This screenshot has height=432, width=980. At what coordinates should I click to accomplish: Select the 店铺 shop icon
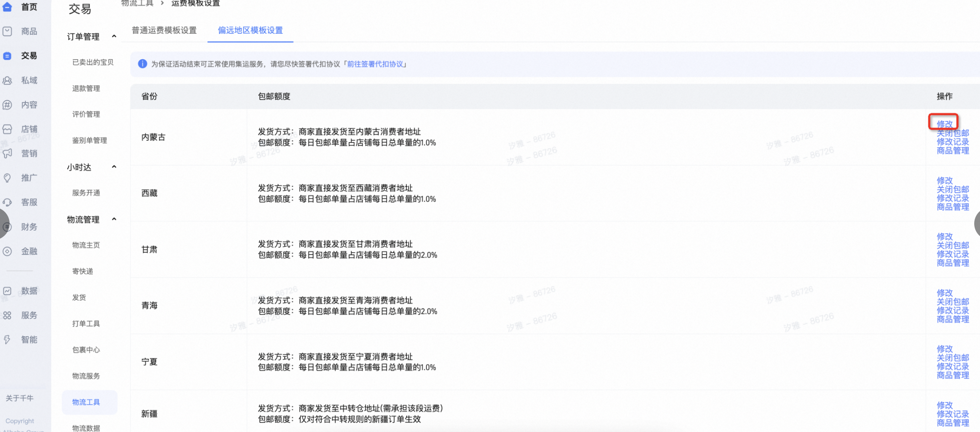tap(7, 129)
